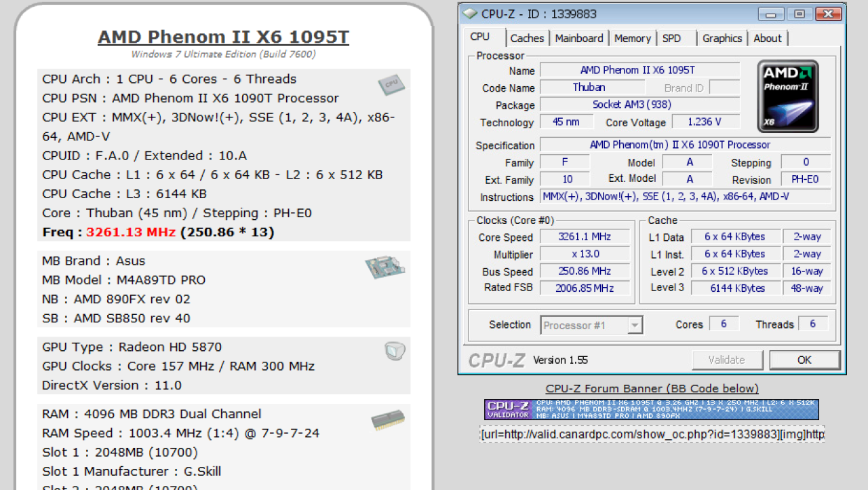
Task: Click the AMD Phenom II X6 1095T heading
Action: [223, 37]
